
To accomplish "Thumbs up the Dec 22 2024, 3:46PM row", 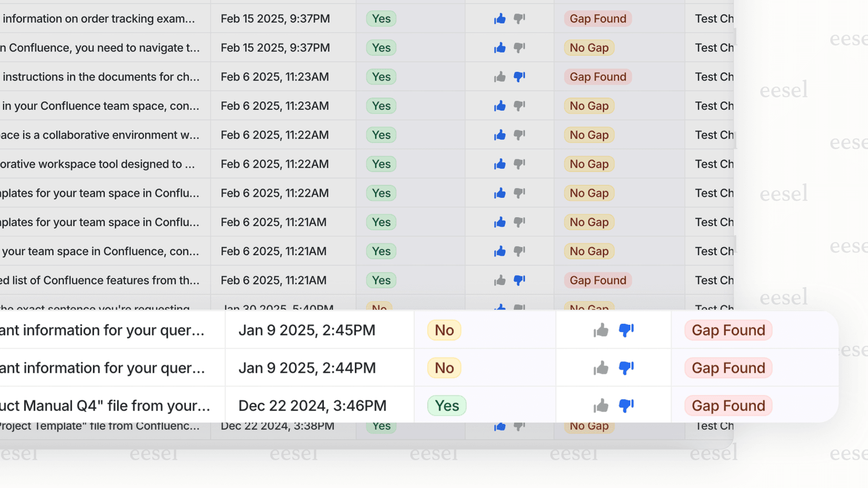I will click(601, 405).
